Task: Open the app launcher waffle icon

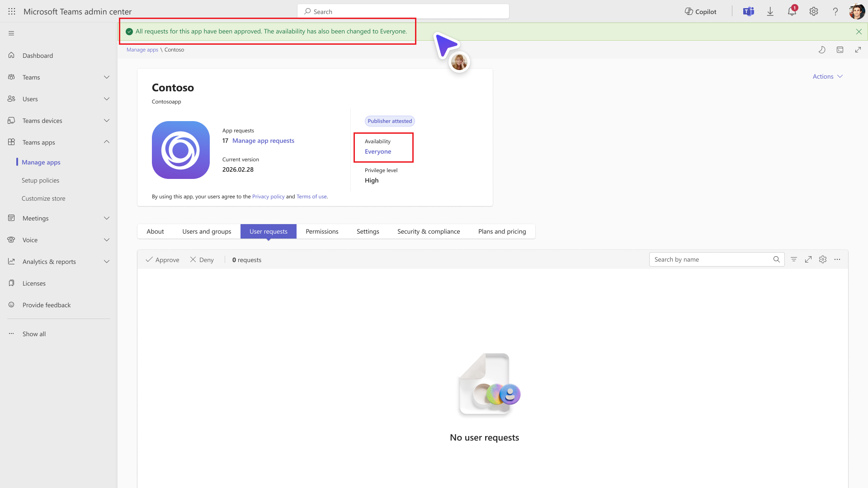Action: (12, 12)
